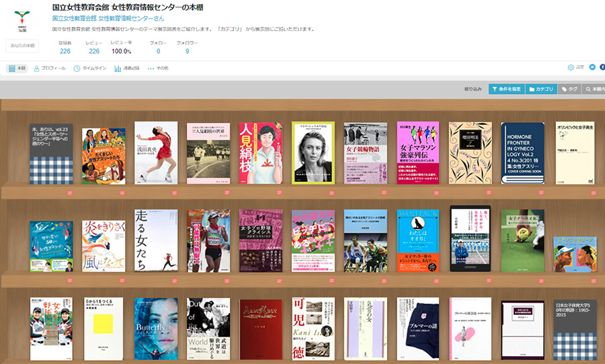Open the 可児徳 Kani Isao book cover
Screen dimensions: 605x364
(x=313, y=329)
